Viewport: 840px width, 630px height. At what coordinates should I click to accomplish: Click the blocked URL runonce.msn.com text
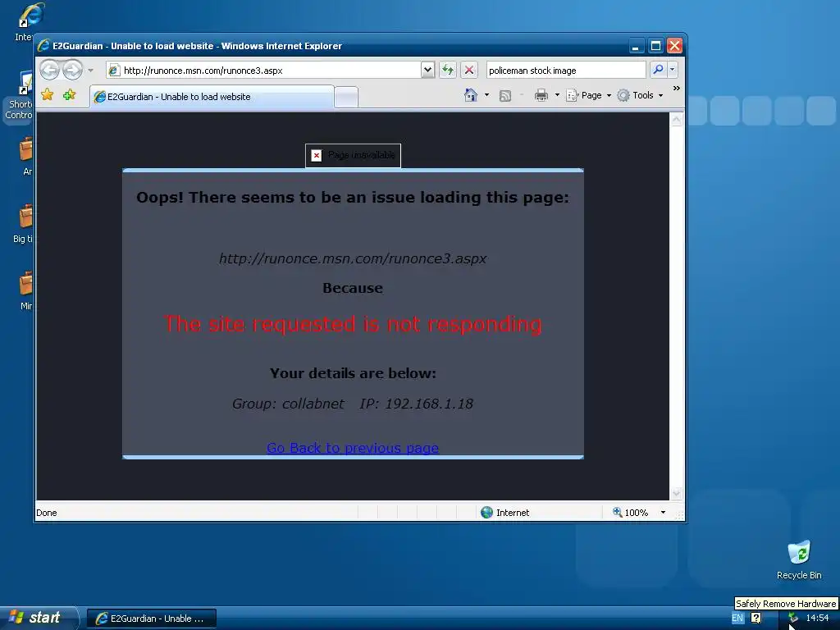click(x=353, y=258)
